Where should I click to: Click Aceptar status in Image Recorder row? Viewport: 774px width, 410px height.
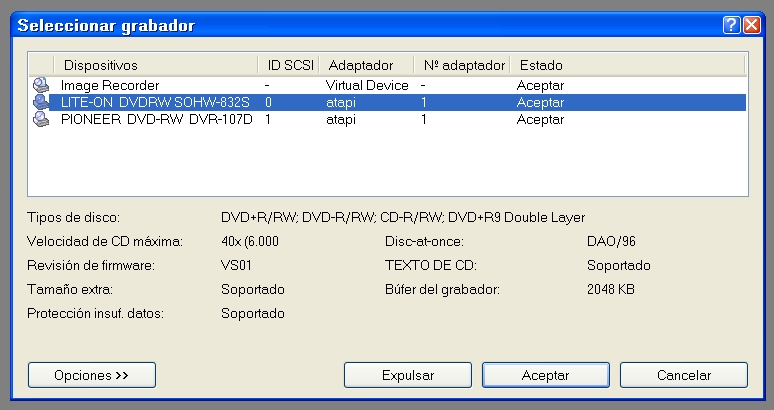pos(540,85)
